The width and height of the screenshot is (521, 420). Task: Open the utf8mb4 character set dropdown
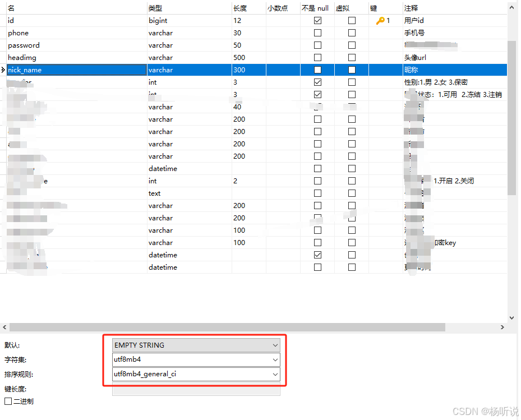[x=275, y=359]
